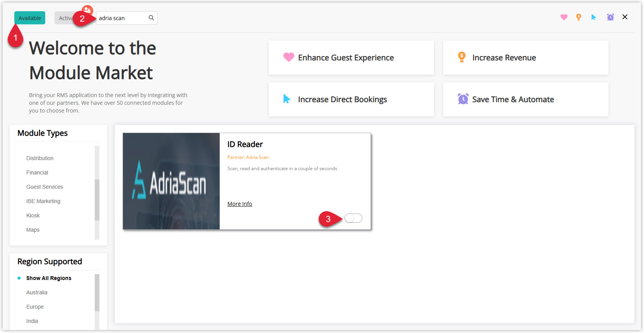This screenshot has width=644, height=333.
Task: Filter by Kiosk module type
Action: (x=33, y=215)
